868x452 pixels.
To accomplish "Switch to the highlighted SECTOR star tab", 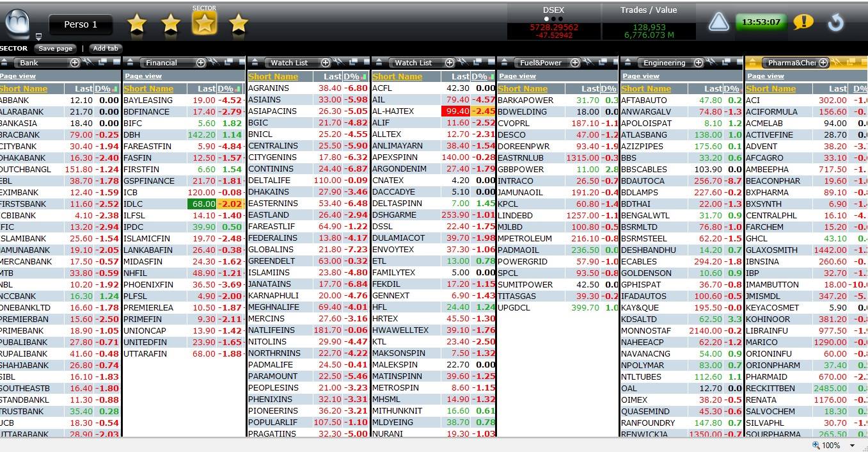I will pyautogui.click(x=204, y=24).
